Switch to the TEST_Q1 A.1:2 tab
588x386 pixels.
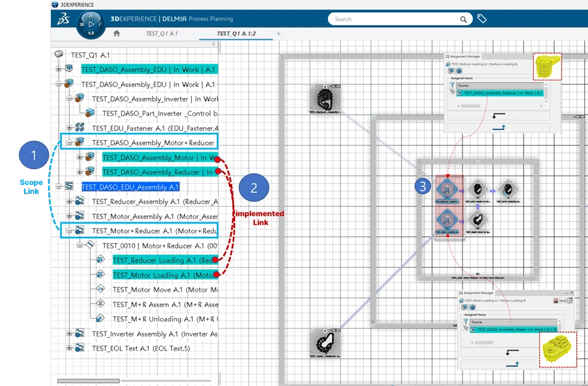click(x=236, y=33)
